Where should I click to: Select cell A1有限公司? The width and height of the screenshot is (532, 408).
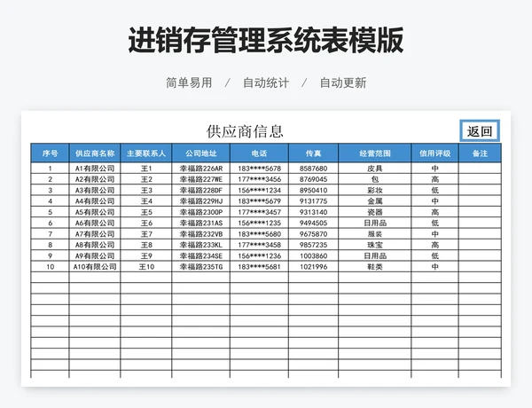click(x=95, y=169)
